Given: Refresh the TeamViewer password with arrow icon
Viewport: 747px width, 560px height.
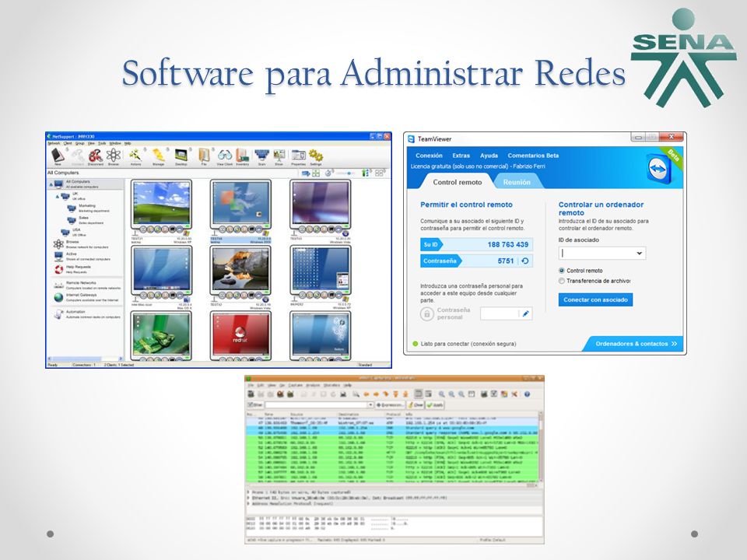Looking at the screenshot, I should 525,261.
